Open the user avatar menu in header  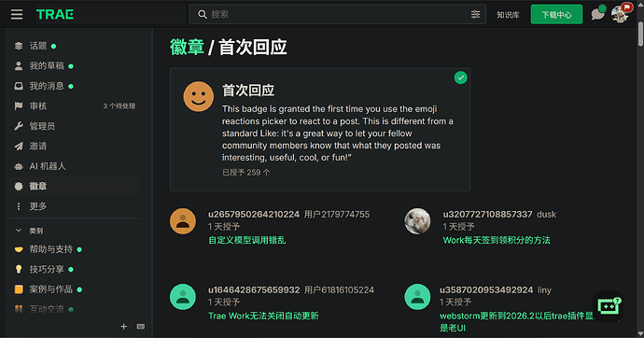(620, 14)
